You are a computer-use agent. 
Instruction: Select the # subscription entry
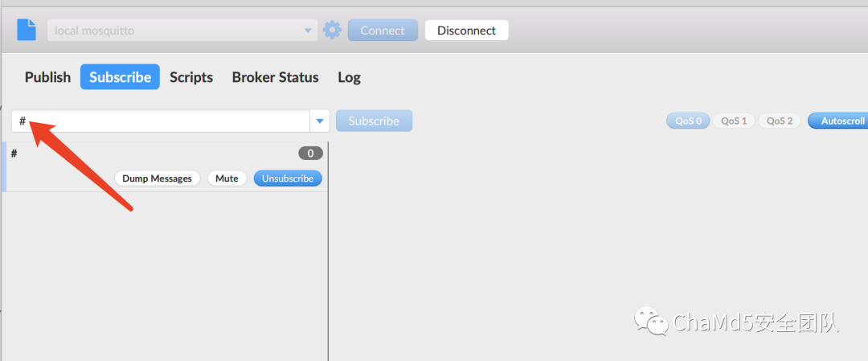coord(165,166)
